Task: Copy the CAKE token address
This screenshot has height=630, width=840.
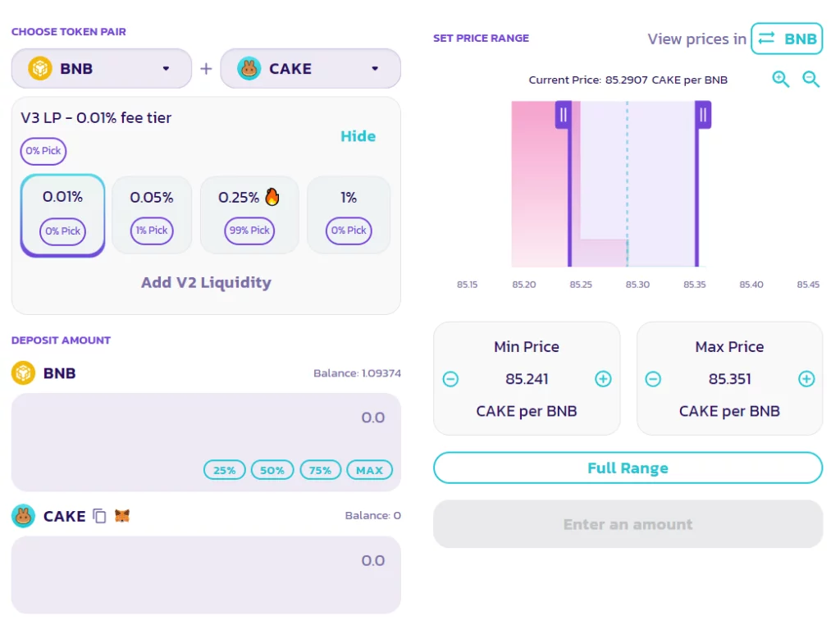Action: coord(99,516)
